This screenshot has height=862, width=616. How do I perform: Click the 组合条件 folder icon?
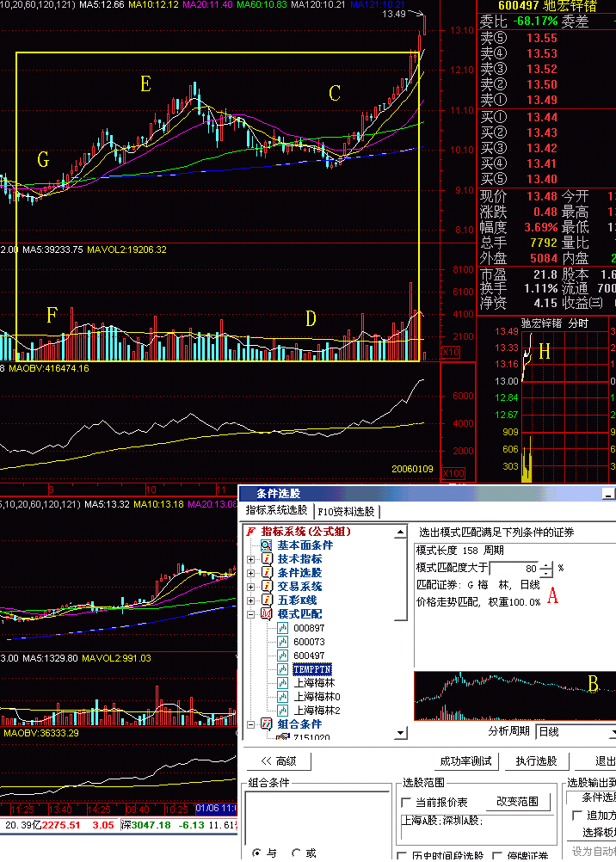267,724
